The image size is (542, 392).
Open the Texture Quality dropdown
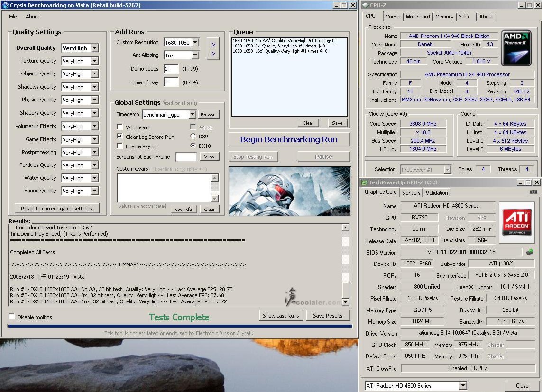coord(94,61)
